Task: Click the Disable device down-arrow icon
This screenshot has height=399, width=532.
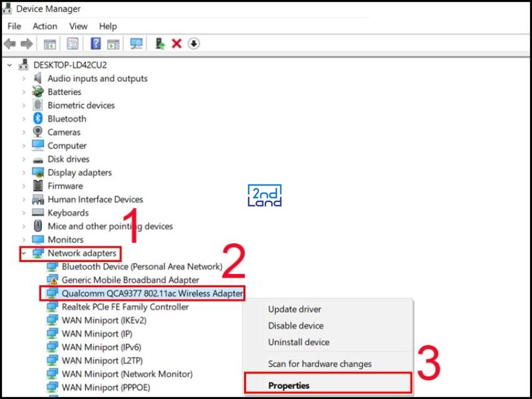Action: point(194,43)
